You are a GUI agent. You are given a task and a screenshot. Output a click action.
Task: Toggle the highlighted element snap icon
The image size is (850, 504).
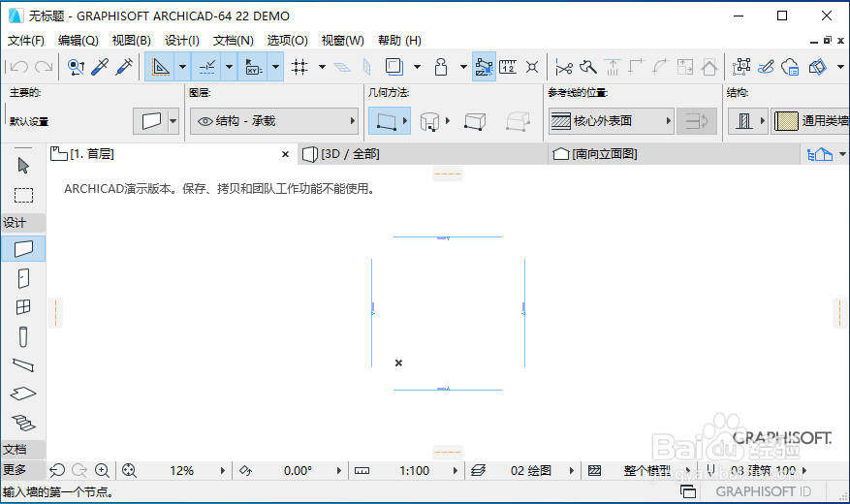[x=484, y=67]
